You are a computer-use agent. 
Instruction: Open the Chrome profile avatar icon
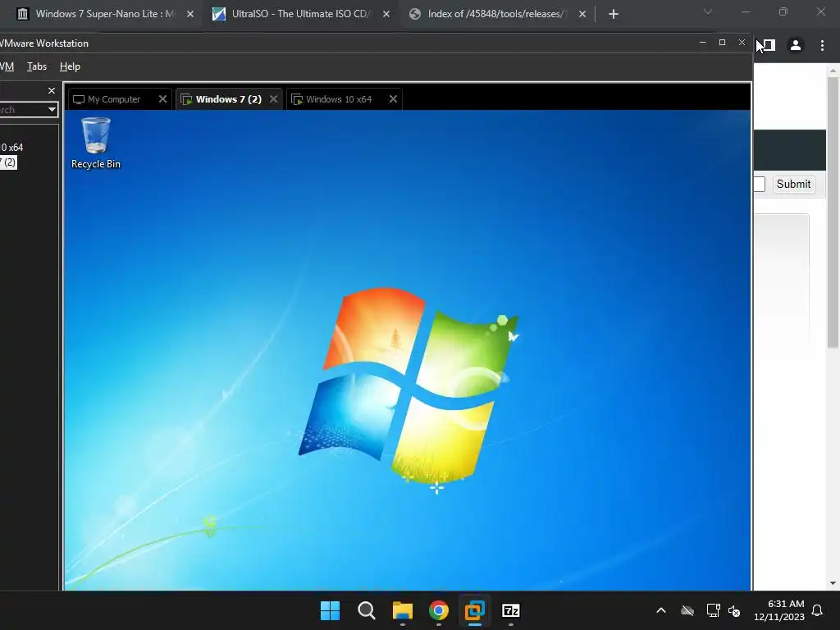click(x=796, y=46)
